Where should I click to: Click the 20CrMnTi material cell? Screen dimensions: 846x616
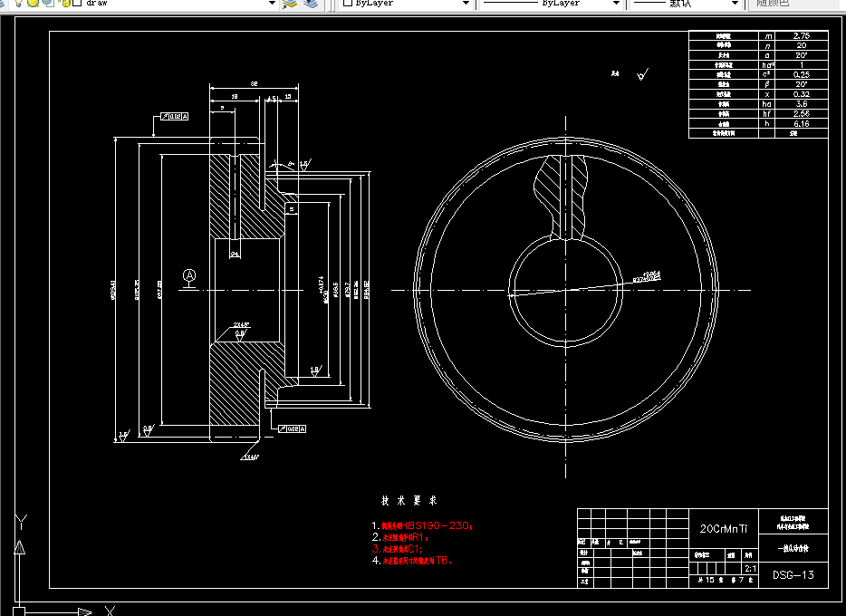pos(724,529)
